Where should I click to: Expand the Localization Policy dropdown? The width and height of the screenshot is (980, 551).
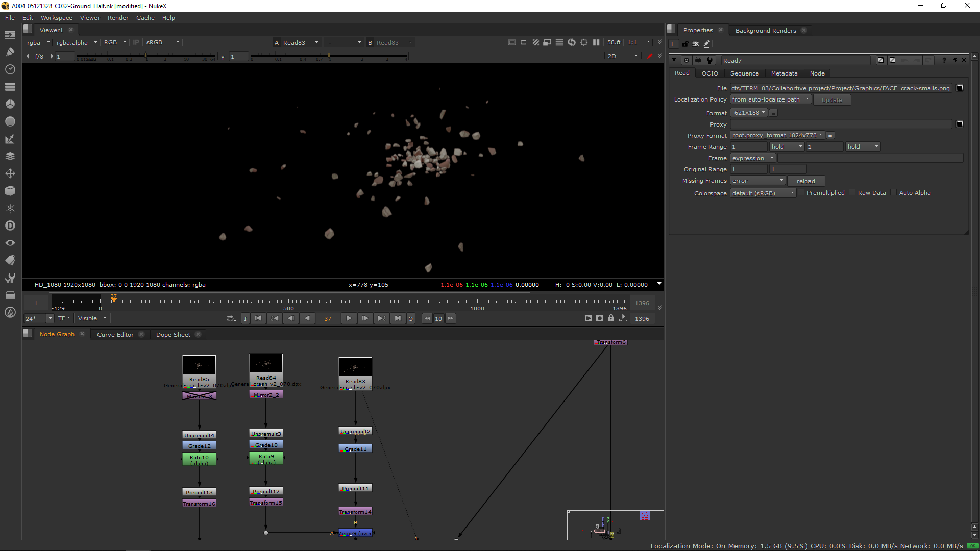tap(770, 99)
